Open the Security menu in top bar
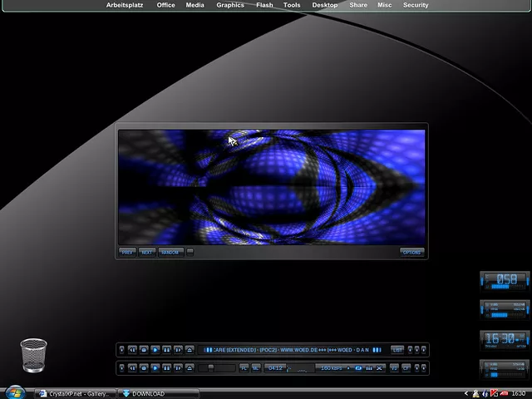 point(416,5)
